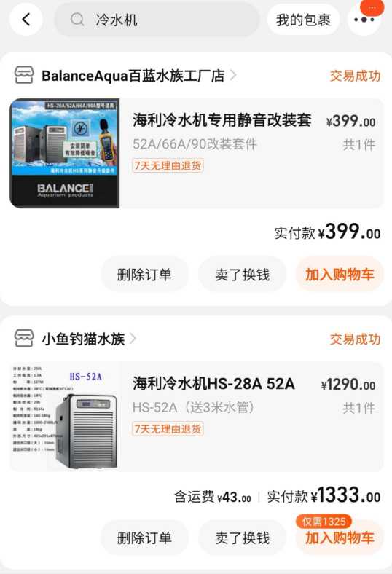Open 海利冷水机专用静音改装套 product title
The height and width of the screenshot is (574, 392).
pos(222,120)
